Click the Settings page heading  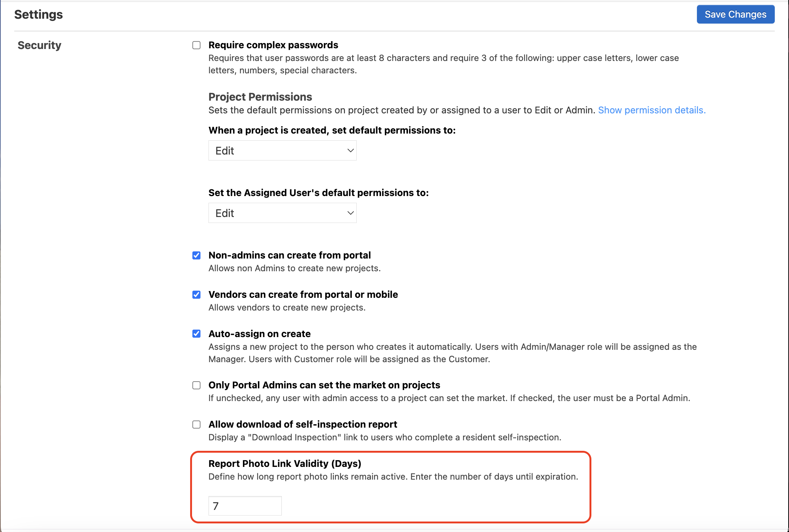coord(39,15)
